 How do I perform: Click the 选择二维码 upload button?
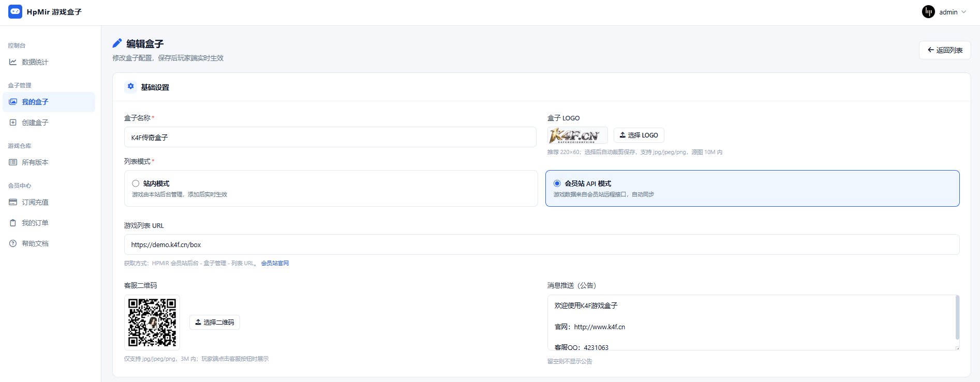(x=215, y=323)
